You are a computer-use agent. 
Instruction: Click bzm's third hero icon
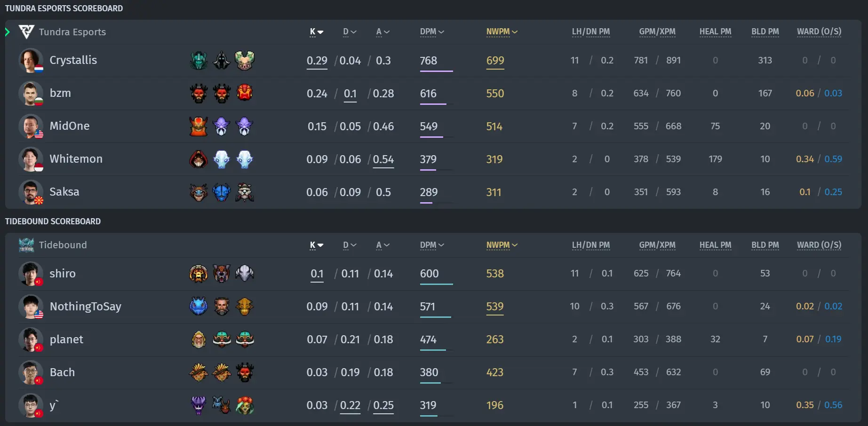(x=245, y=93)
